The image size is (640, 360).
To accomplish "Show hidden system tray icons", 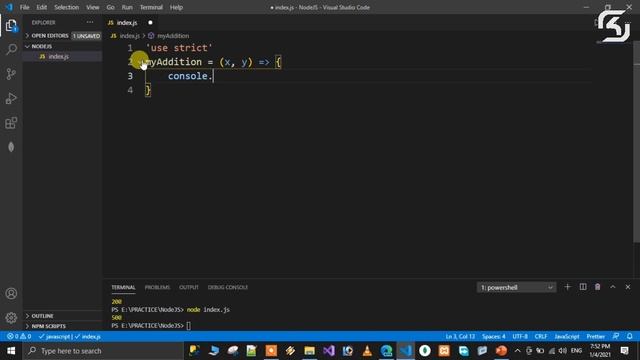I will point(518,351).
